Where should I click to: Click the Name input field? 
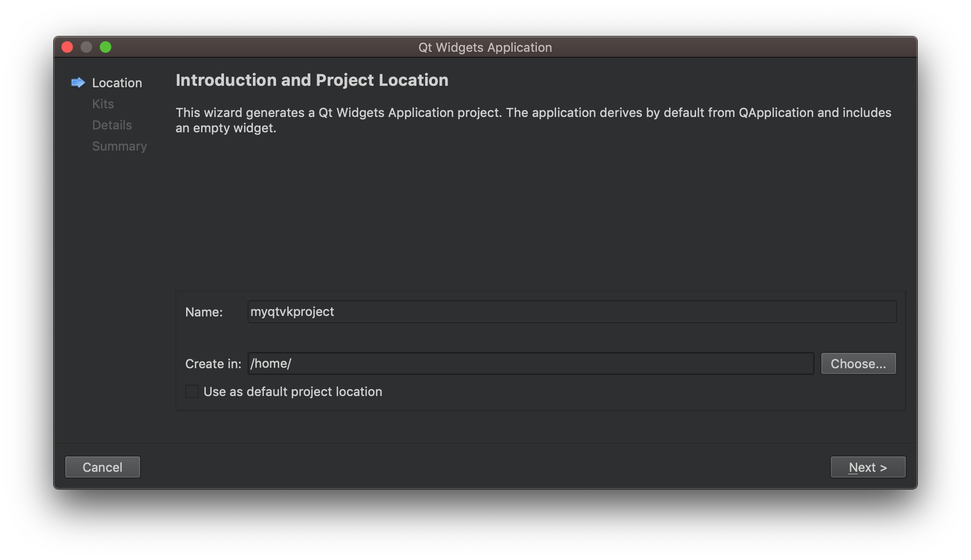point(572,312)
